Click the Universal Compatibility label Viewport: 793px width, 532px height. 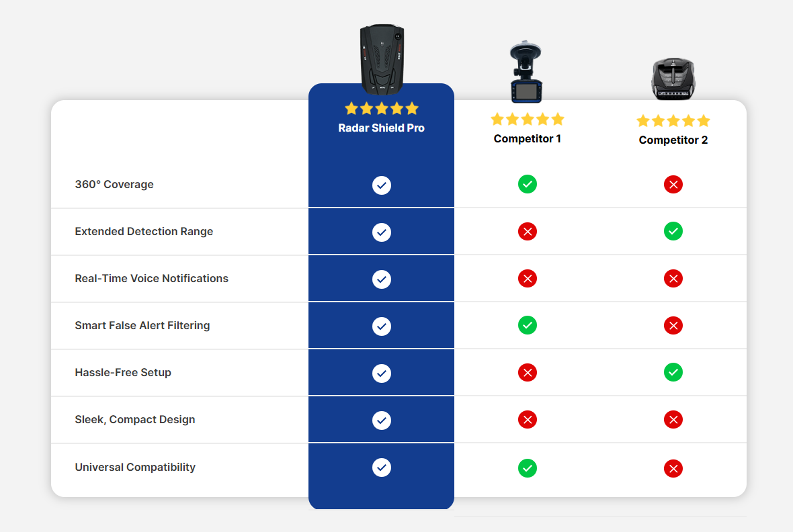(135, 468)
